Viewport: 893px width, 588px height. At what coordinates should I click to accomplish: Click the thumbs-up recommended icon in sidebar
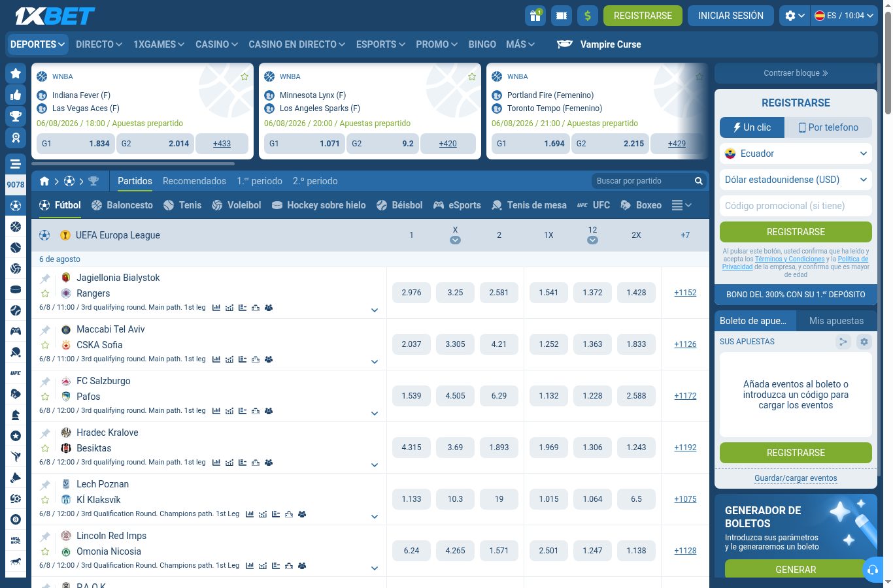tap(16, 95)
